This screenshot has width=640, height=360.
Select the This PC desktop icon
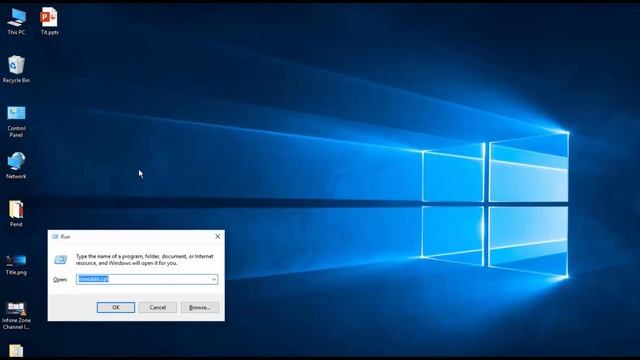[16, 22]
